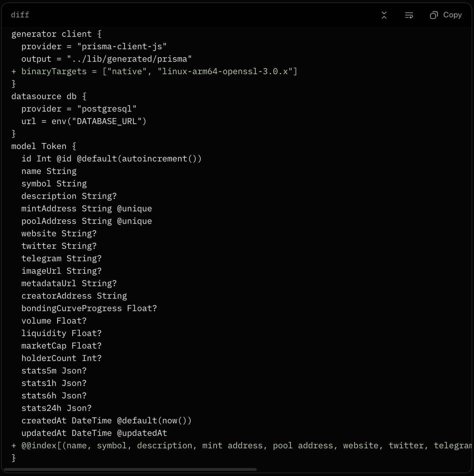The image size is (474, 476).
Task: Click the 'marketCap Float?' line
Action: [x=61, y=346]
